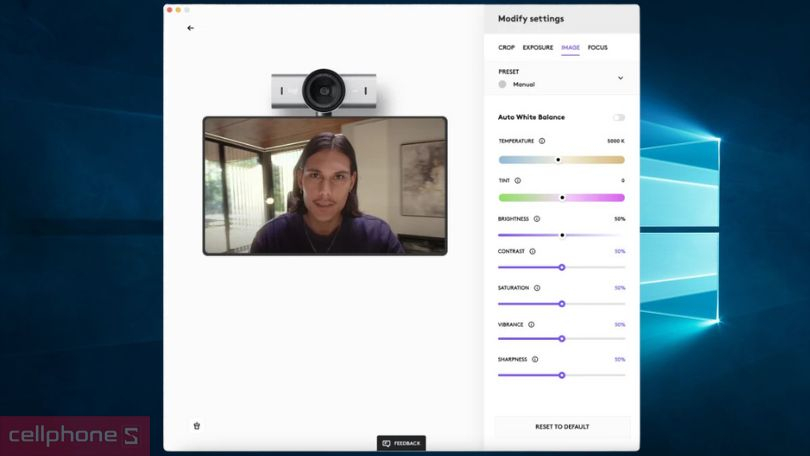Switch to the Exposure tab
810x456 pixels.
[x=538, y=48]
